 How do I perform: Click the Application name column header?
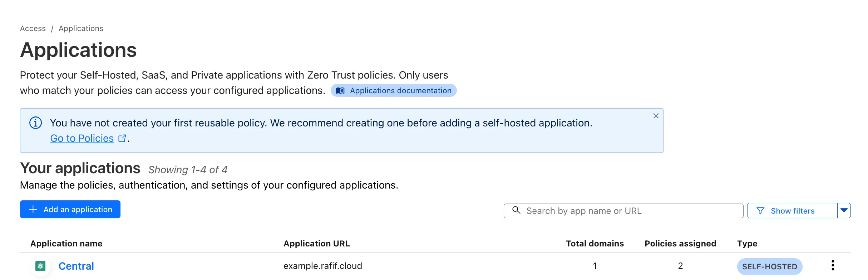click(x=66, y=244)
